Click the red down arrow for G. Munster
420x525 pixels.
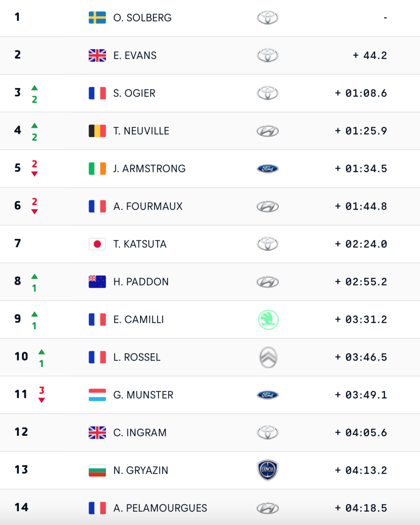point(41,400)
